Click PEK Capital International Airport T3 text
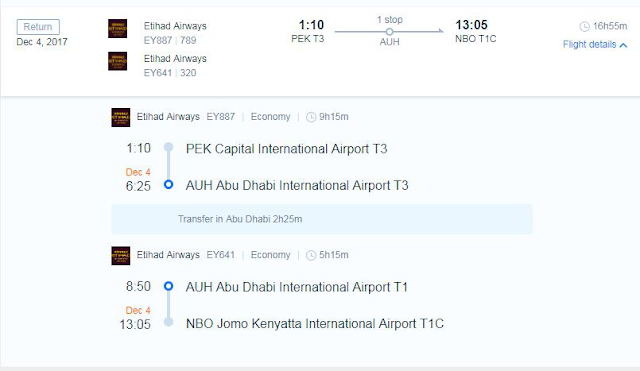This screenshot has width=640, height=371. click(287, 149)
